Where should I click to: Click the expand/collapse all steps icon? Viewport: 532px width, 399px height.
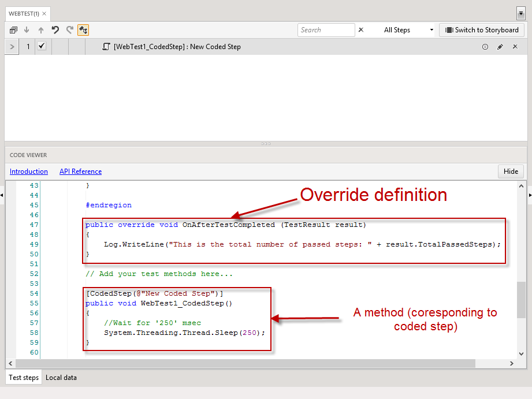click(13, 30)
